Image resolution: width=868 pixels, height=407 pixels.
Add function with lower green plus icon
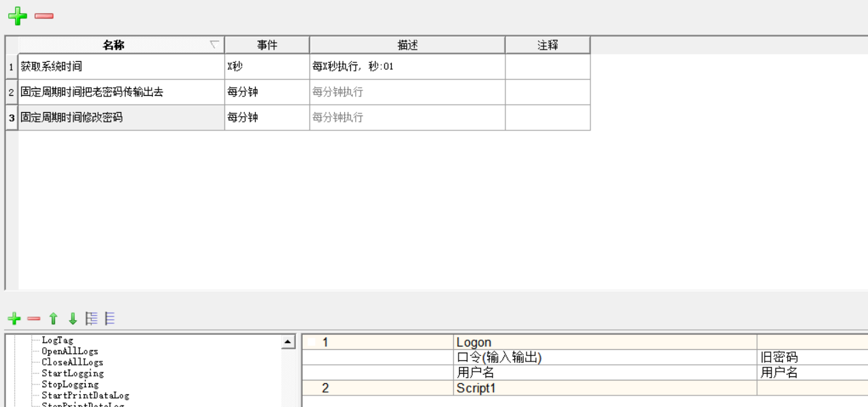pos(14,319)
